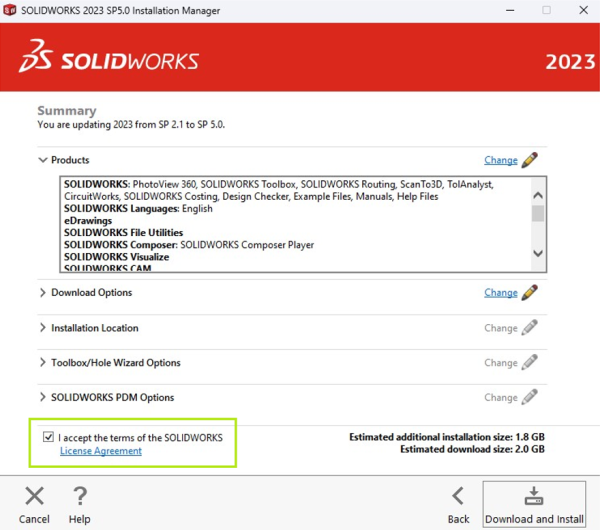Open Help with the question mark icon
This screenshot has width=600, height=530.
point(80,496)
